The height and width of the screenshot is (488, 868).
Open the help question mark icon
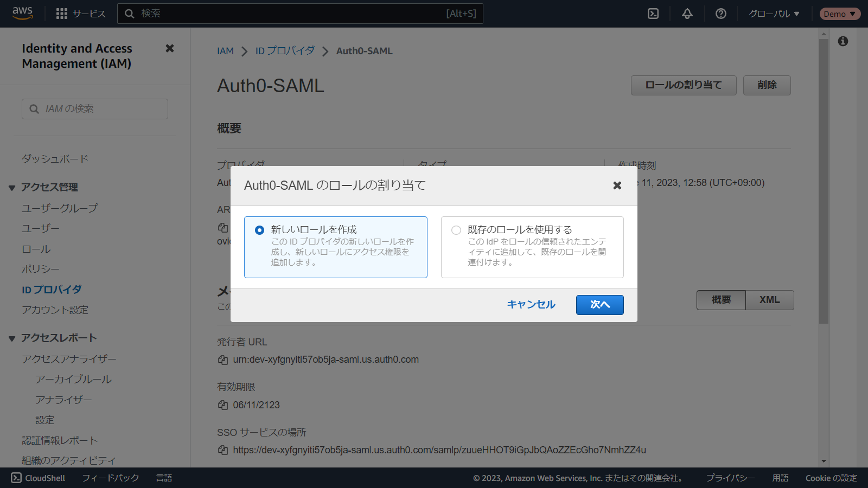[x=720, y=14]
